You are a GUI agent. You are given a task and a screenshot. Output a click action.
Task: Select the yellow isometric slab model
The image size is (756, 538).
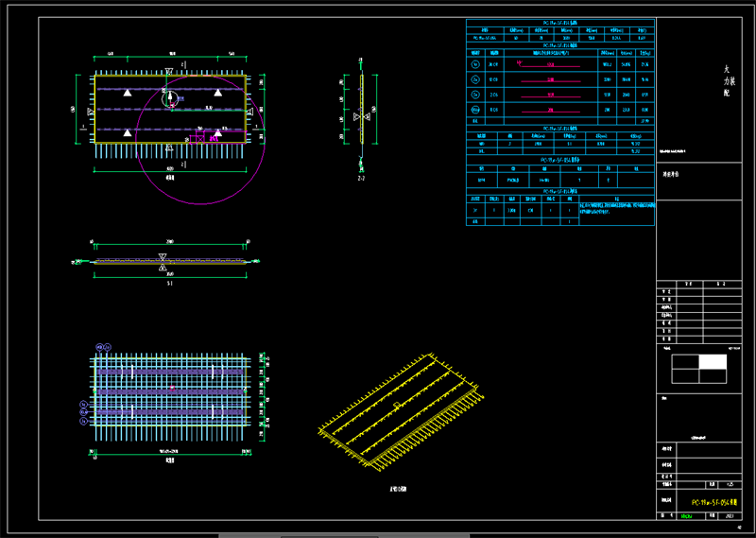(x=401, y=413)
